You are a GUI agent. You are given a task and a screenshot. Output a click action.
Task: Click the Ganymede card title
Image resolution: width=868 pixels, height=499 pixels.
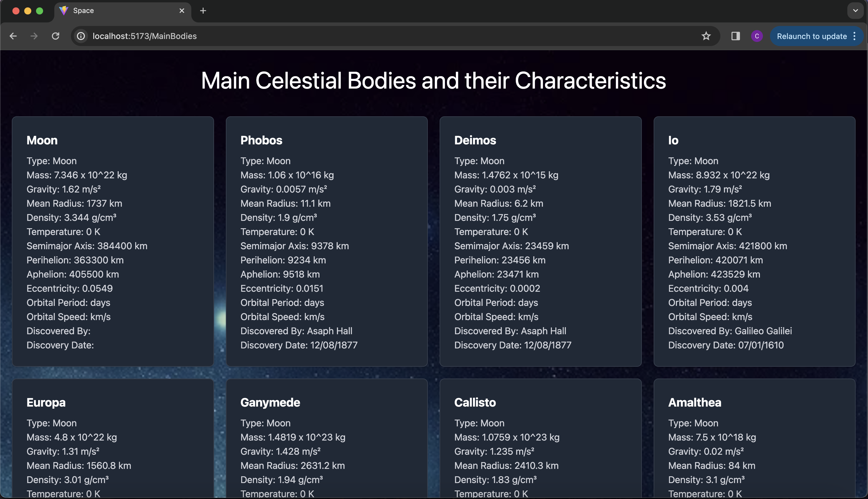click(x=270, y=402)
